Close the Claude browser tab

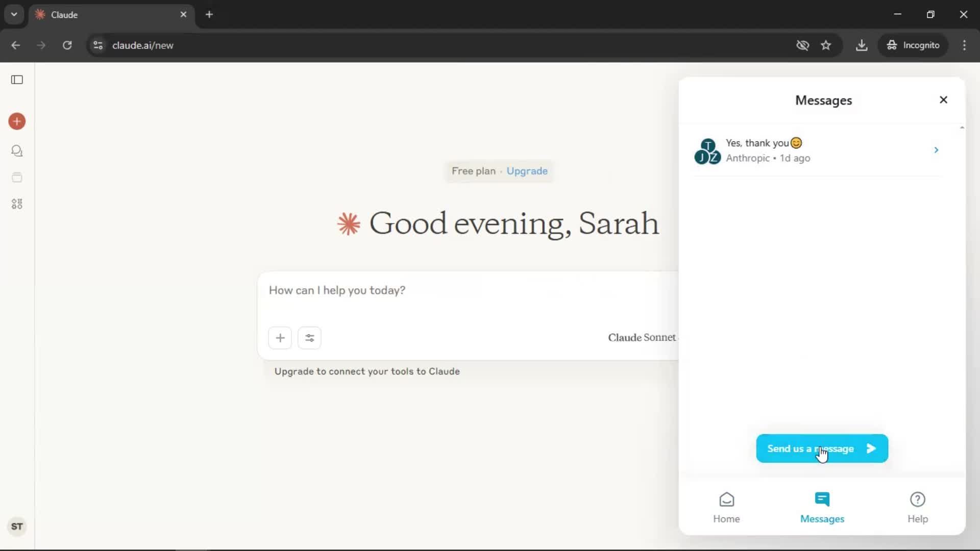pyautogui.click(x=183, y=14)
